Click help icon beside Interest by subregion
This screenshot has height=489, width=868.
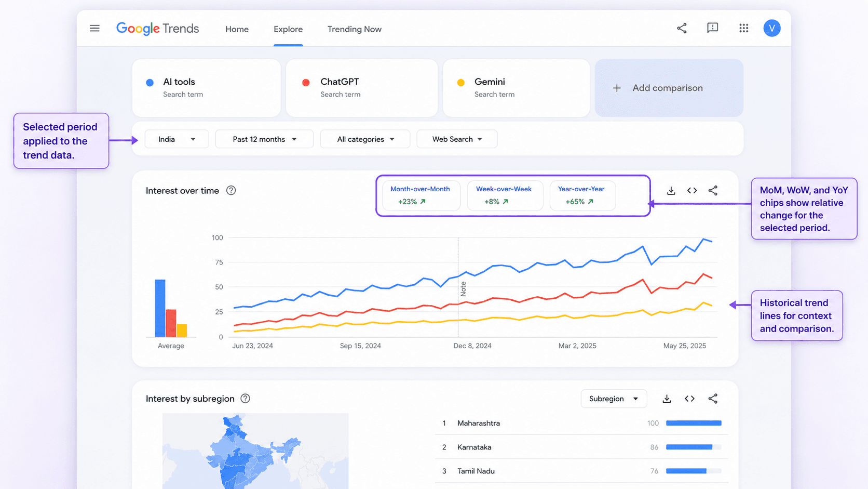[245, 398]
